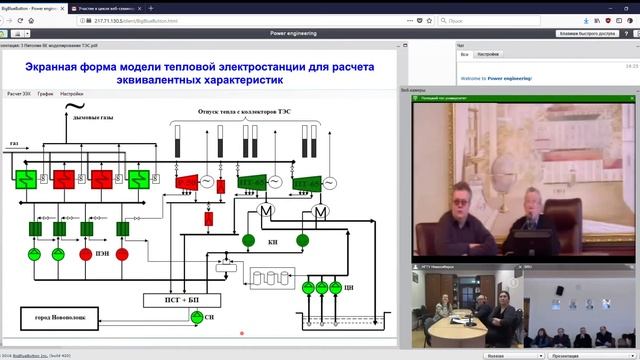Open the layout dropdown 'Презентация'
The height and width of the screenshot is (360, 640).
[x=591, y=356]
